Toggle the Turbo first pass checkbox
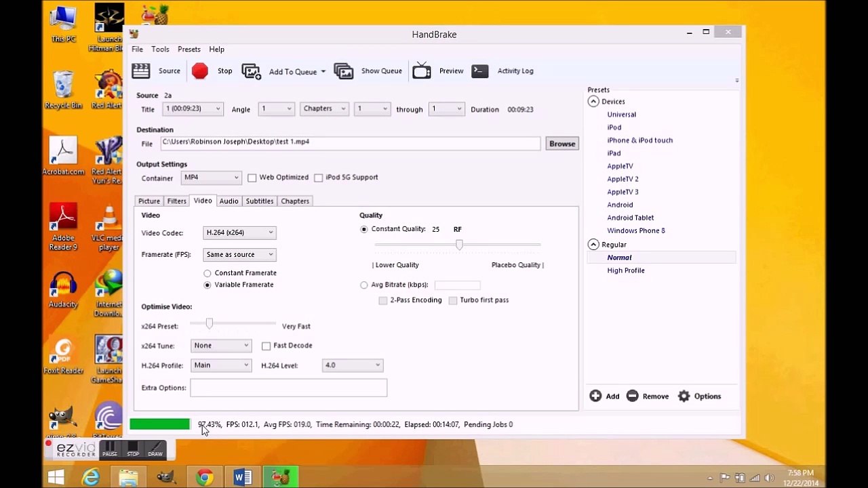This screenshot has width=868, height=488. point(453,300)
